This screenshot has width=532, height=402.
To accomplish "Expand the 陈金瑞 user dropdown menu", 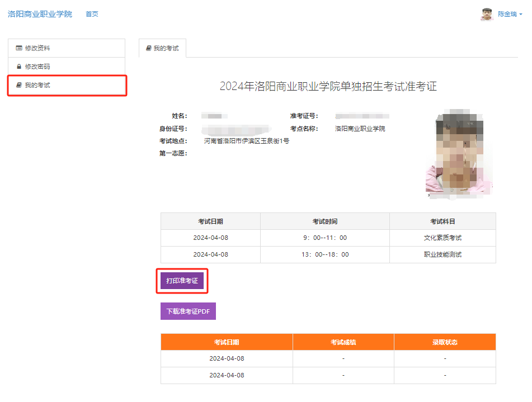I will (510, 15).
